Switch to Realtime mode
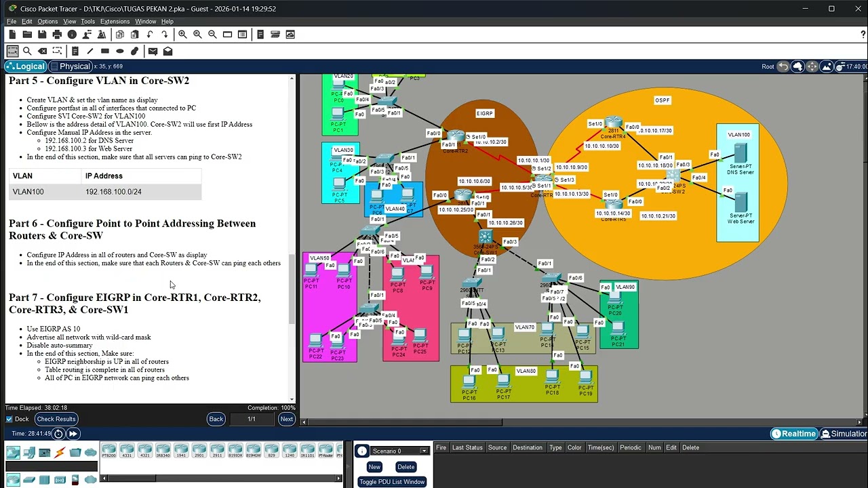Image resolution: width=868 pixels, height=488 pixels. point(794,434)
